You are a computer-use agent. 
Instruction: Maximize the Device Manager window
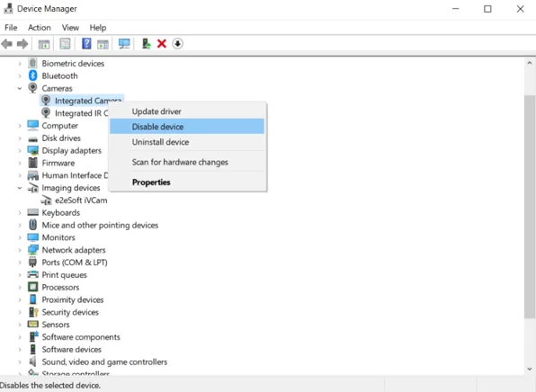click(x=487, y=9)
